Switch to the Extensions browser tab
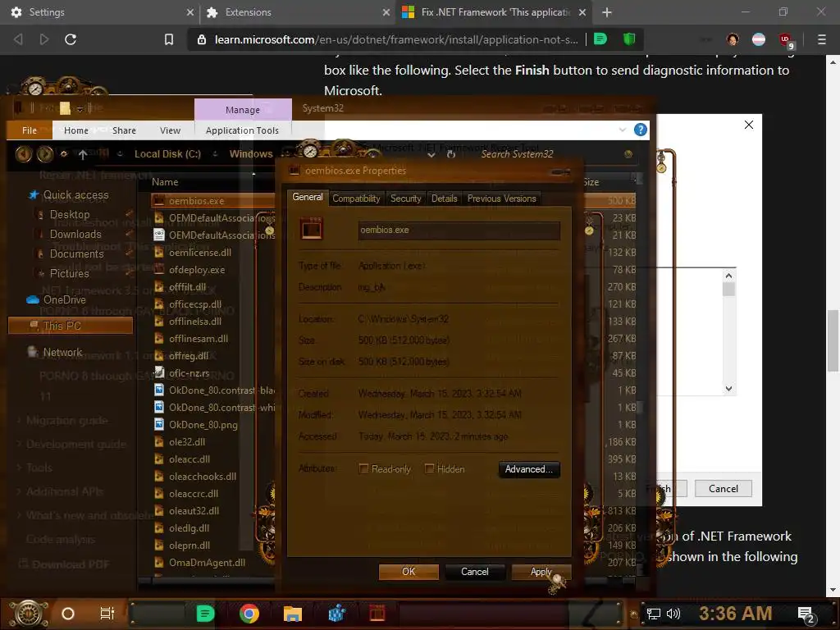This screenshot has height=630, width=840. (298, 12)
